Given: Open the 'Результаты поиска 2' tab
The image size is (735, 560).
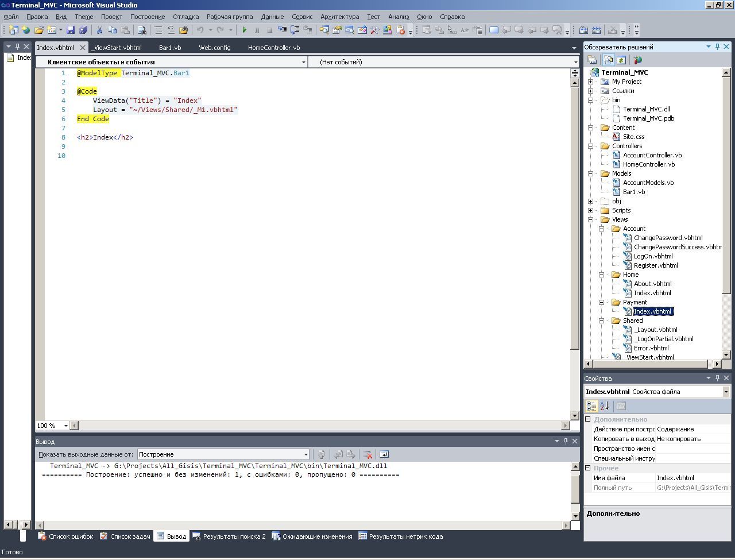Looking at the screenshot, I should pyautogui.click(x=229, y=536).
